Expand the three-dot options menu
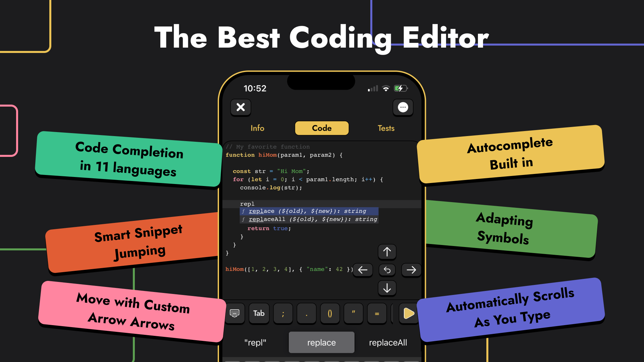 pyautogui.click(x=403, y=107)
